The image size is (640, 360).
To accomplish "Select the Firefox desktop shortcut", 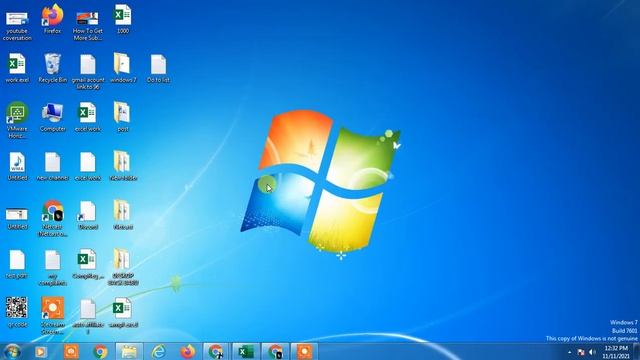I will 52,19.
